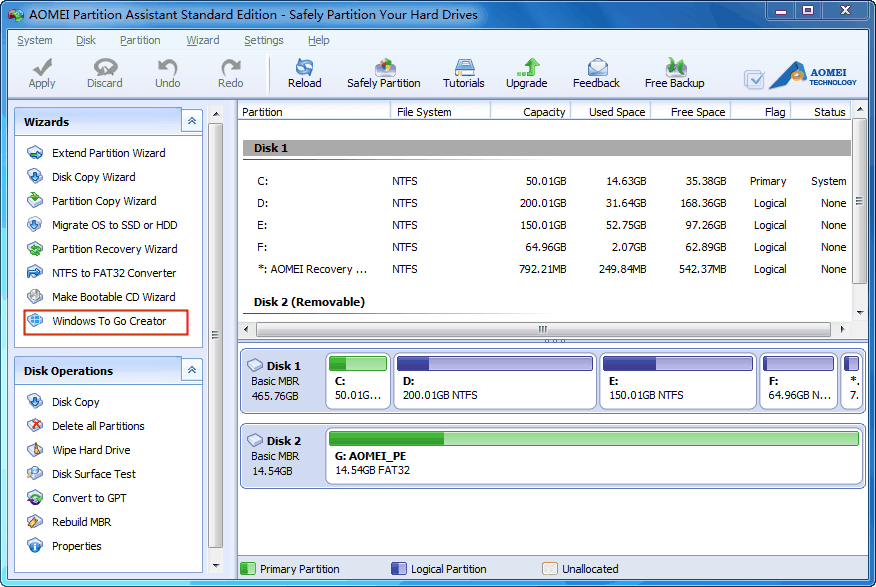Screen dimensions: 876x587
Task: Select the C: partition bar in Disk 1
Action: pos(358,364)
